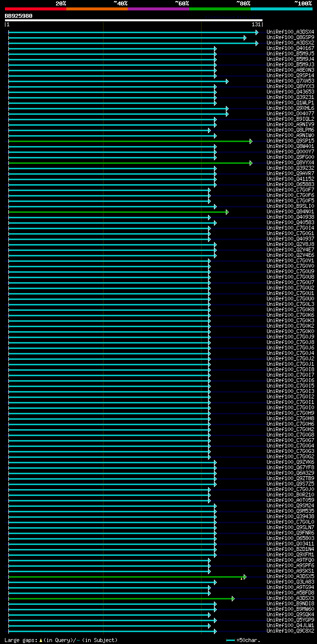The width and height of the screenshot is (317, 644).
Task: Select the UniRef100_C7G0G2 label
Action: 290,457
